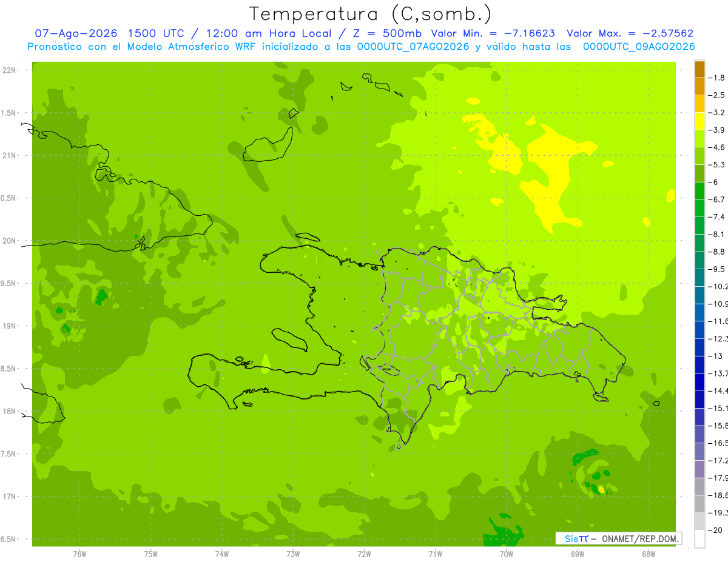
Task: Click the "21N" latitude label
Action: (x=9, y=156)
